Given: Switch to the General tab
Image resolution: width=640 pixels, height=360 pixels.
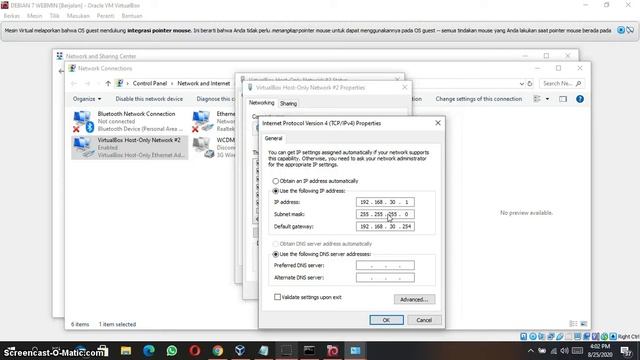Looking at the screenshot, I should [x=273, y=138].
